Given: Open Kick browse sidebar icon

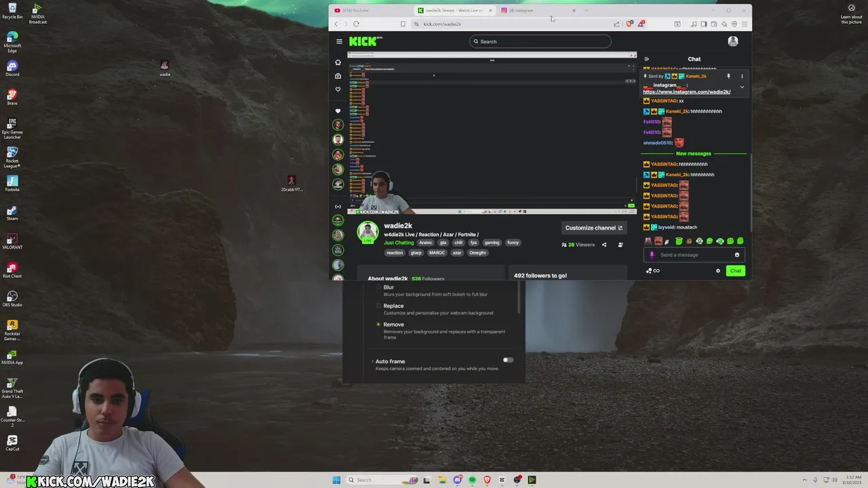Looking at the screenshot, I should coord(338,76).
